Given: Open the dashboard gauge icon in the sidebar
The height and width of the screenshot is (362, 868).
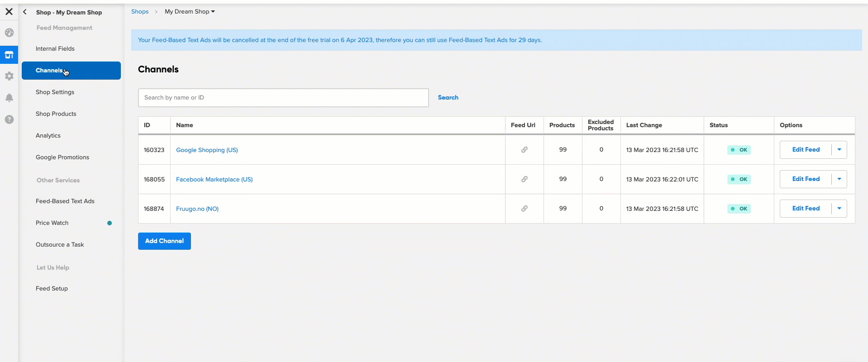Looking at the screenshot, I should point(9,33).
